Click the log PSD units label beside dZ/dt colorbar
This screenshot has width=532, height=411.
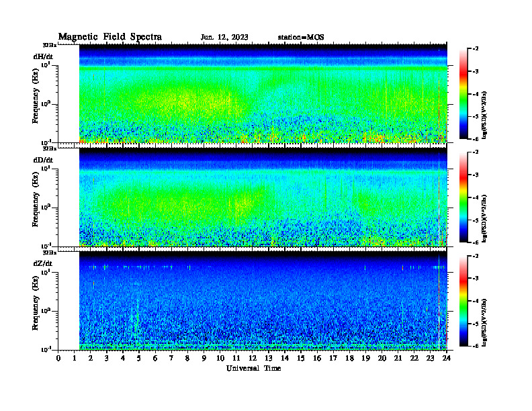pyautogui.click(x=484, y=322)
